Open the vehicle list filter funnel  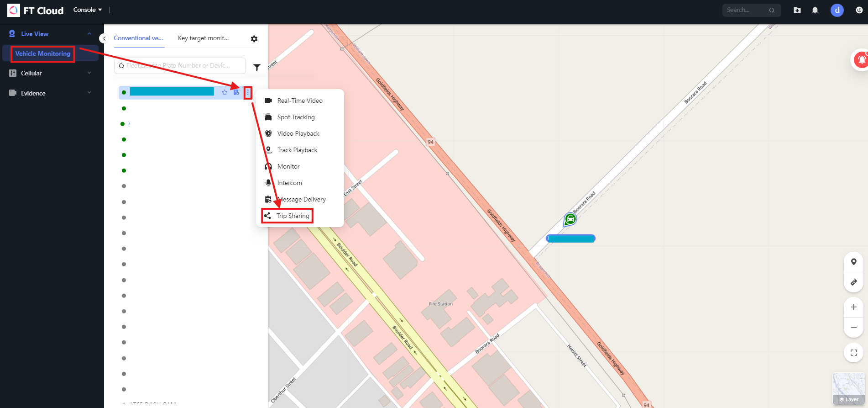pos(257,67)
